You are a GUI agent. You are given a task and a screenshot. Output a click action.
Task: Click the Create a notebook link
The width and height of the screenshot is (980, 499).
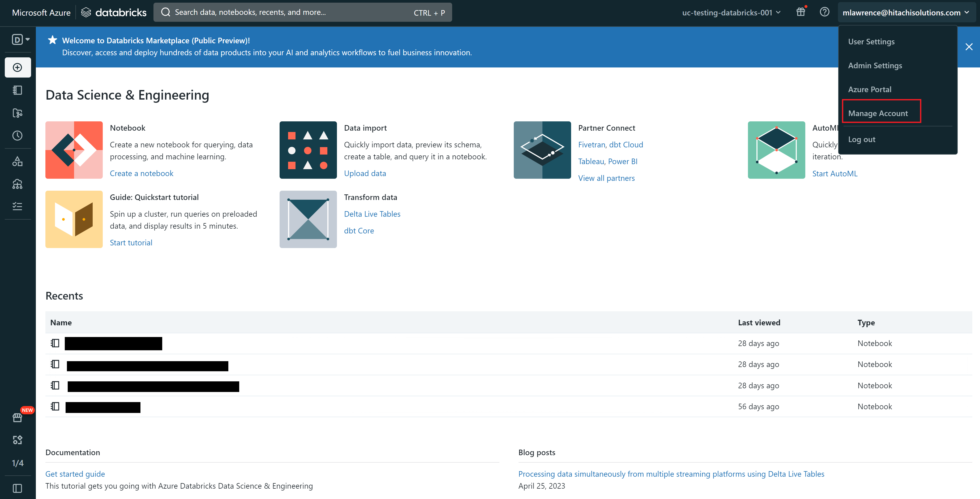pyautogui.click(x=142, y=174)
